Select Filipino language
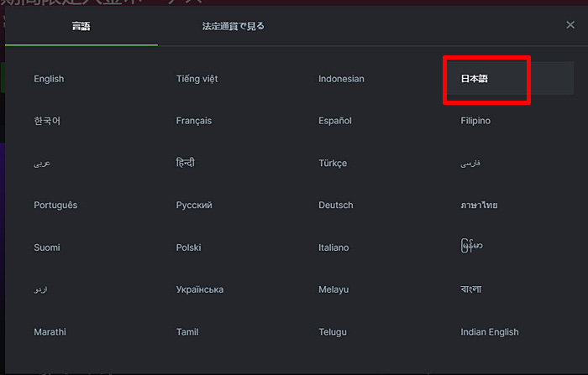Screen dimensions: 588x375 (475, 121)
